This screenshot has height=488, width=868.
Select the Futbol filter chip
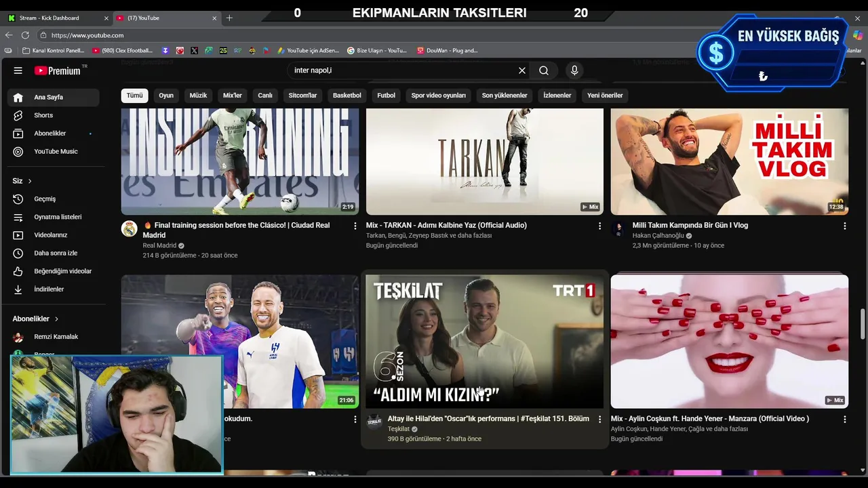(x=386, y=96)
